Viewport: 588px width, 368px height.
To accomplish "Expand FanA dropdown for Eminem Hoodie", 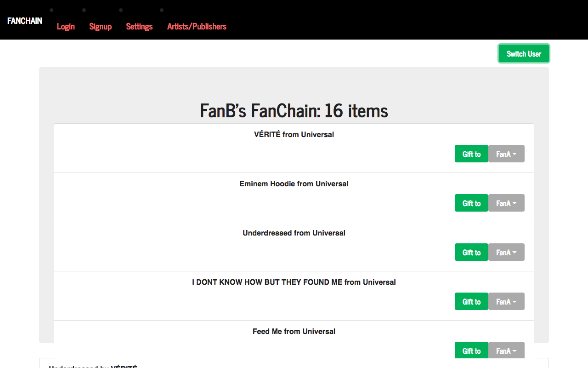I will [506, 203].
